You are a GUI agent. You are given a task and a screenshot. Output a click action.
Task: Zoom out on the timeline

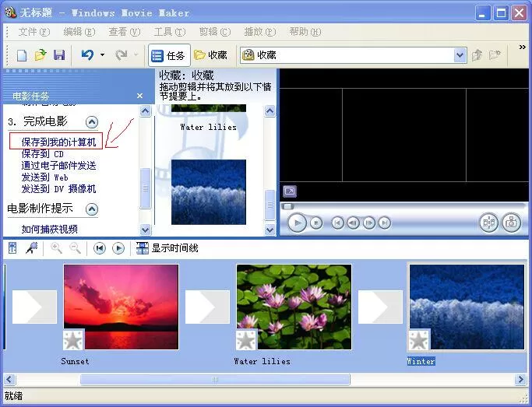click(75, 248)
